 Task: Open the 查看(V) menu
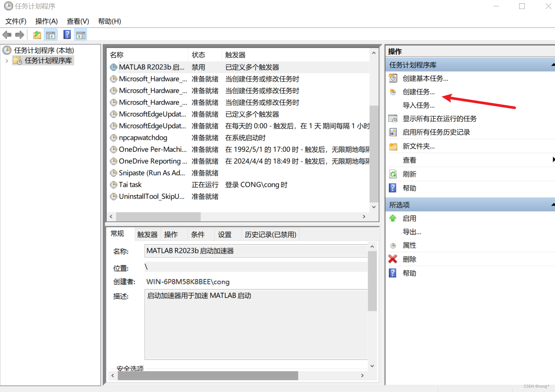coord(78,21)
